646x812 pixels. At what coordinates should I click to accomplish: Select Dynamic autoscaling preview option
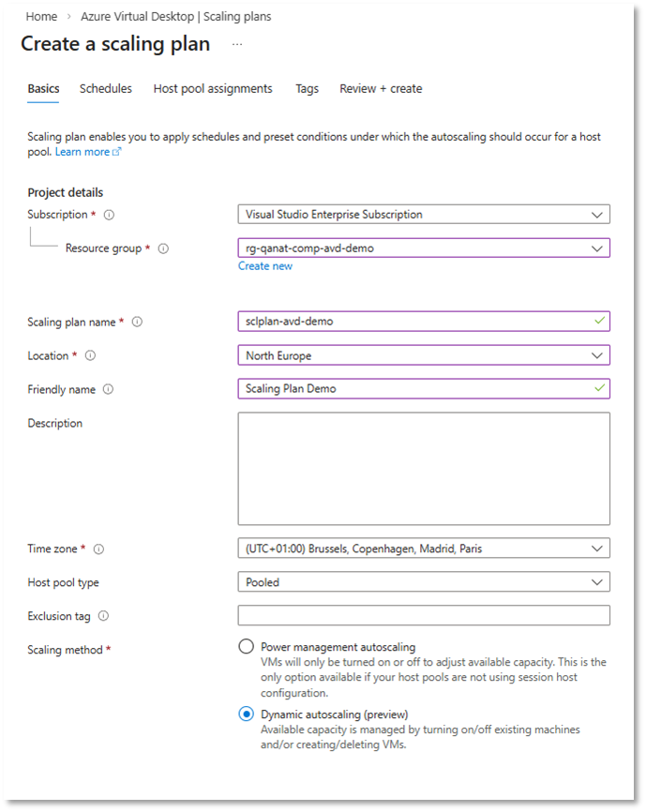point(247,714)
